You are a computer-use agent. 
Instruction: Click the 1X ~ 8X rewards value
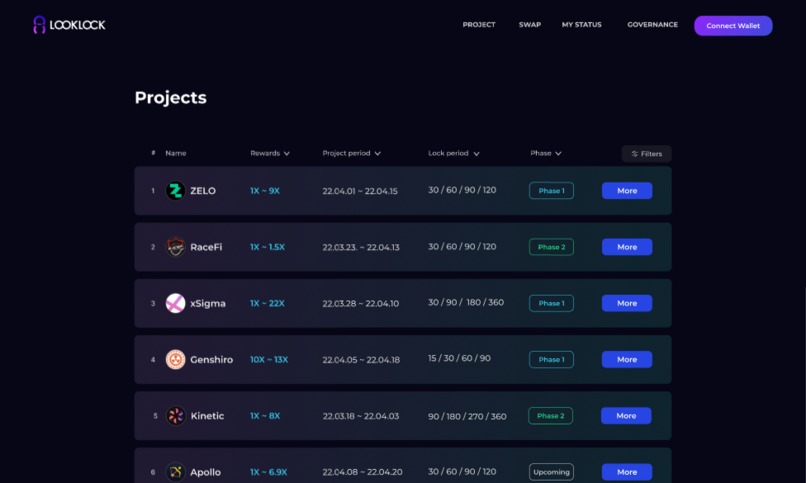(x=265, y=416)
